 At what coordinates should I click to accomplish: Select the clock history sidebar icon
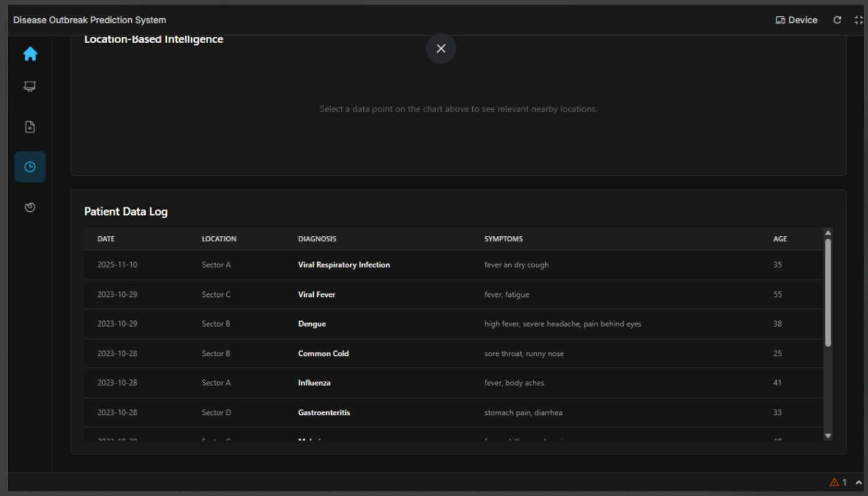pyautogui.click(x=30, y=167)
